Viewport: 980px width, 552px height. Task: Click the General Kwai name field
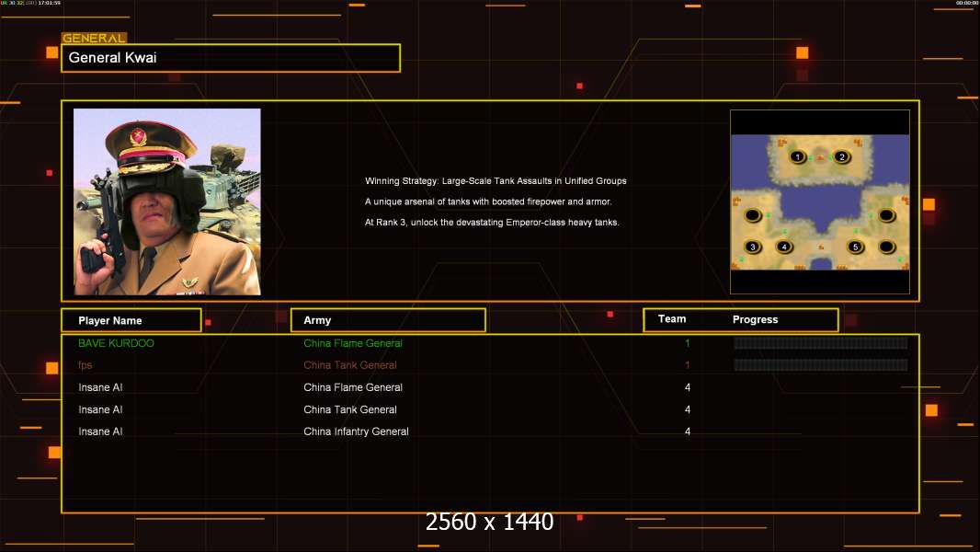point(231,58)
